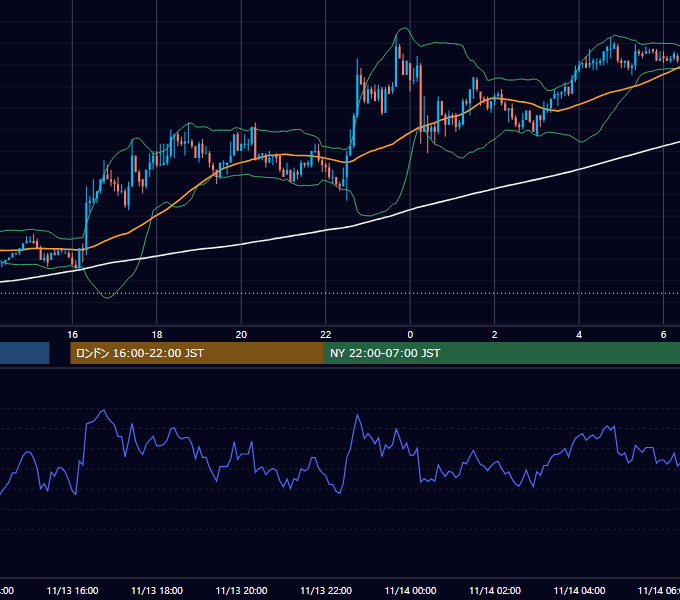
Task: Click the 16 hour label on price chart axis
Action: [72, 335]
